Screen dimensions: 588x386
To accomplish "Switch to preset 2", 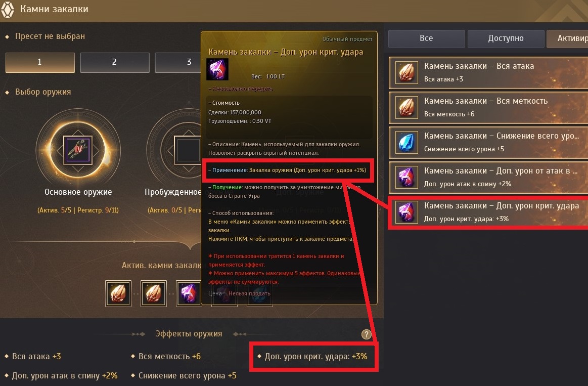I will [114, 62].
